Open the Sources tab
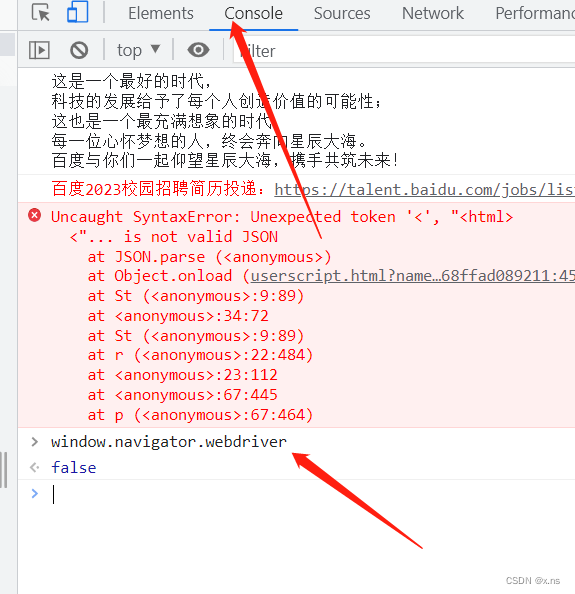575x594 pixels. coord(342,13)
